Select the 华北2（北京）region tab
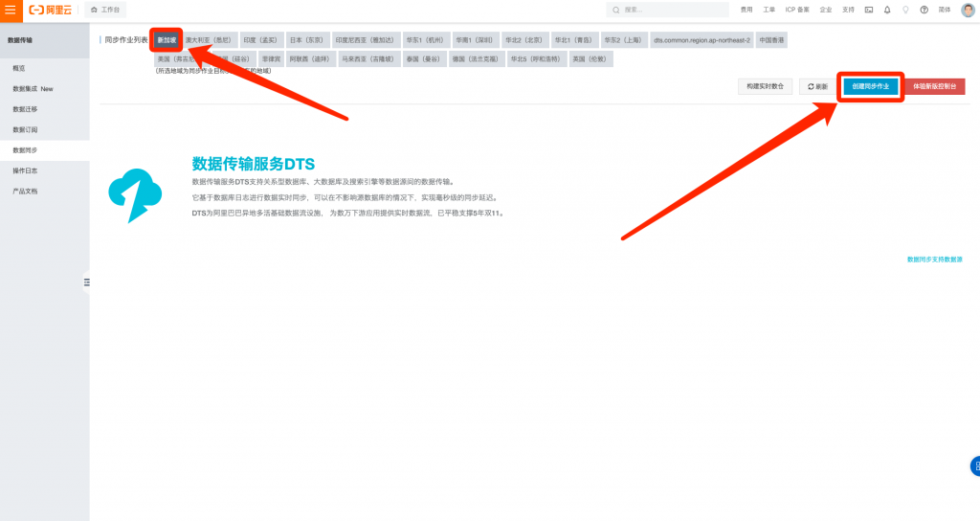 pos(523,40)
